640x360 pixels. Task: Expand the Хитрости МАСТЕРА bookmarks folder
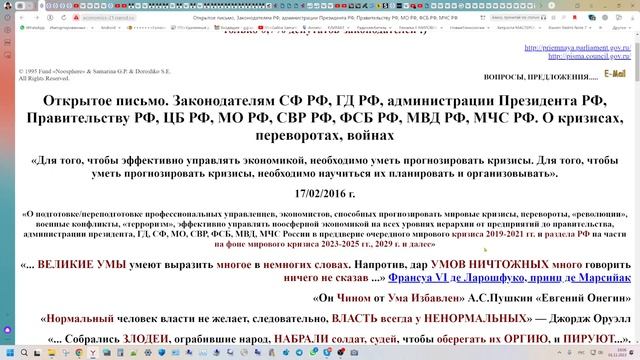[519, 27]
